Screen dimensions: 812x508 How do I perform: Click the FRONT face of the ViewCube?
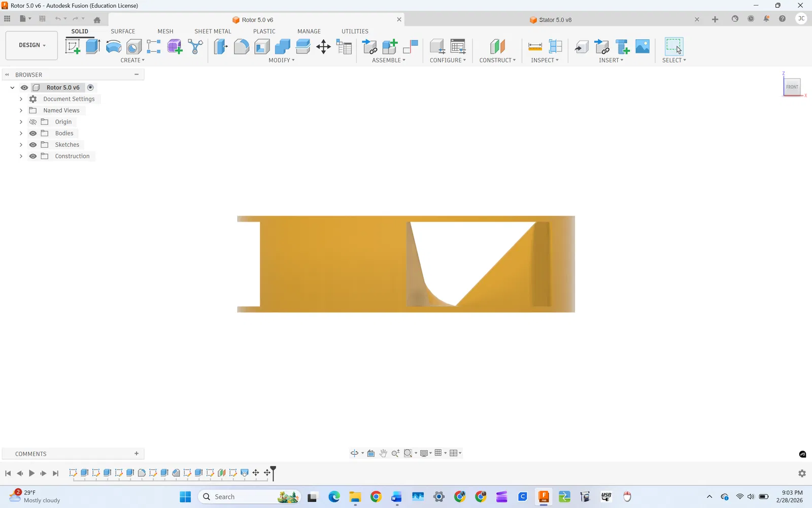click(792, 87)
